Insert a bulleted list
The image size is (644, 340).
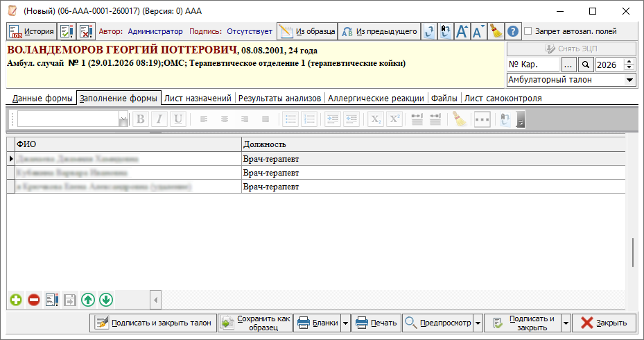(x=290, y=119)
